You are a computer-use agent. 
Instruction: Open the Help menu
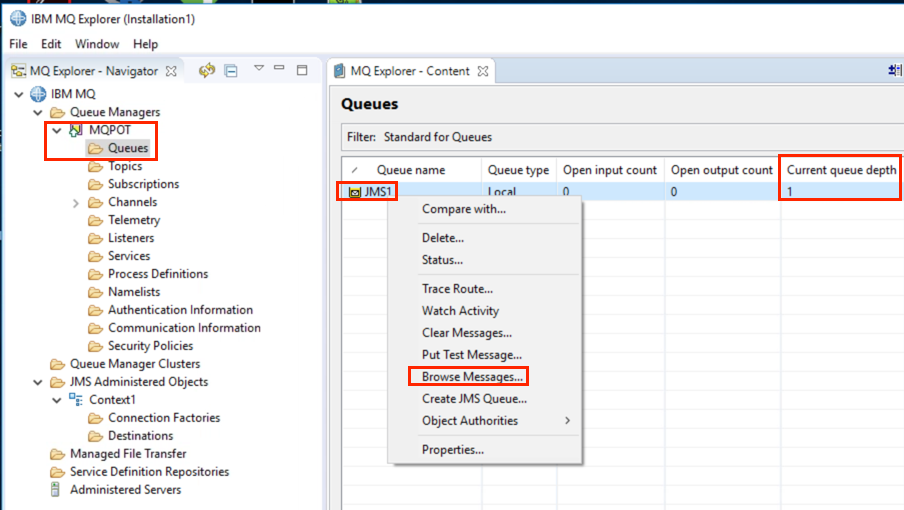pos(145,44)
